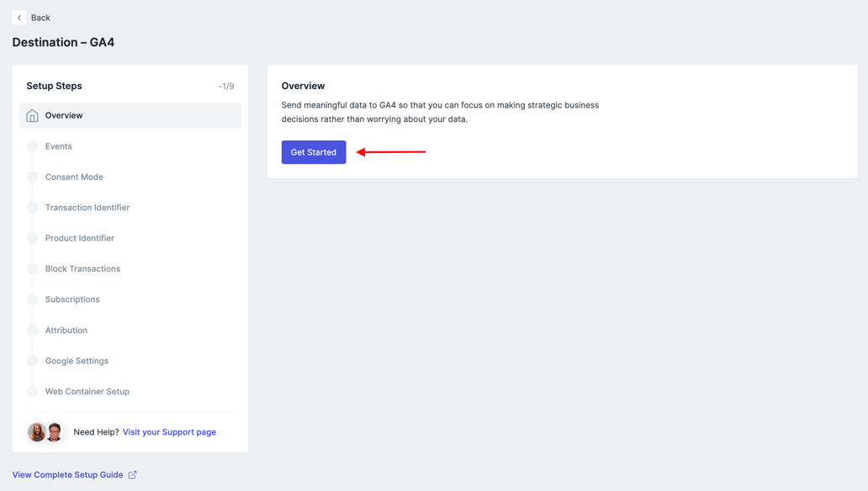The image size is (868, 491).
Task: Click the Setup Steps heading
Action: [x=54, y=86]
